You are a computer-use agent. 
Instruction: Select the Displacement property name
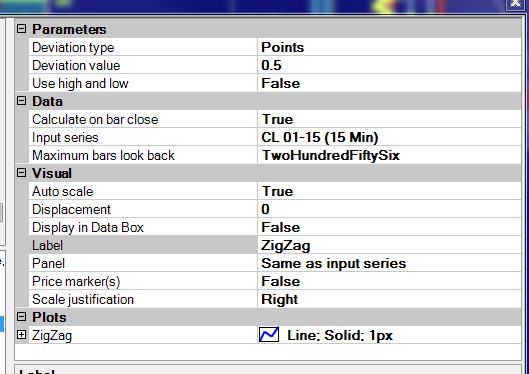71,209
